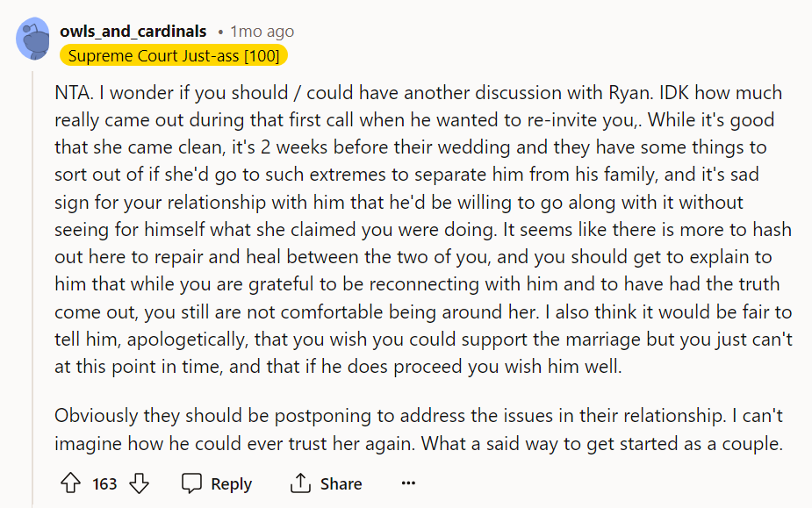The image size is (812, 508).
Task: Click the 'Reply' text label
Action: (x=231, y=483)
